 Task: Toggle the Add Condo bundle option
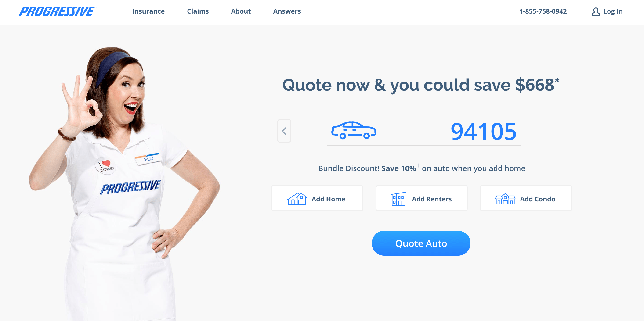[526, 198]
